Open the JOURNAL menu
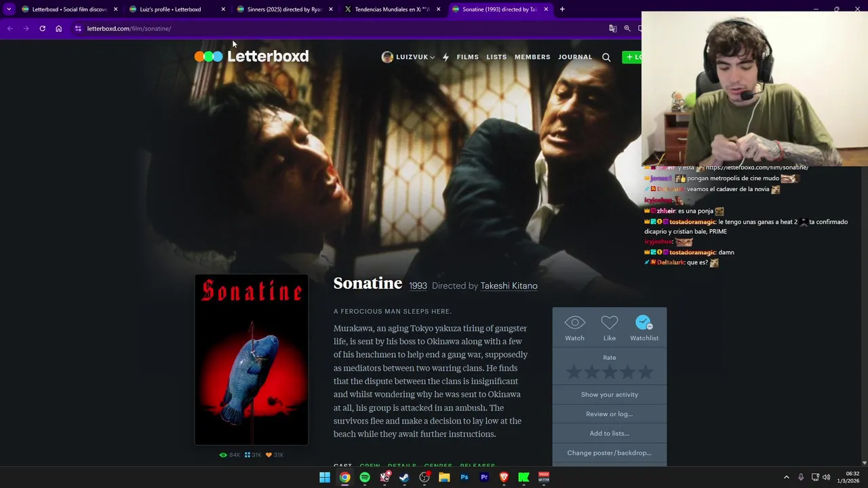This screenshot has height=488, width=868. 575,57
